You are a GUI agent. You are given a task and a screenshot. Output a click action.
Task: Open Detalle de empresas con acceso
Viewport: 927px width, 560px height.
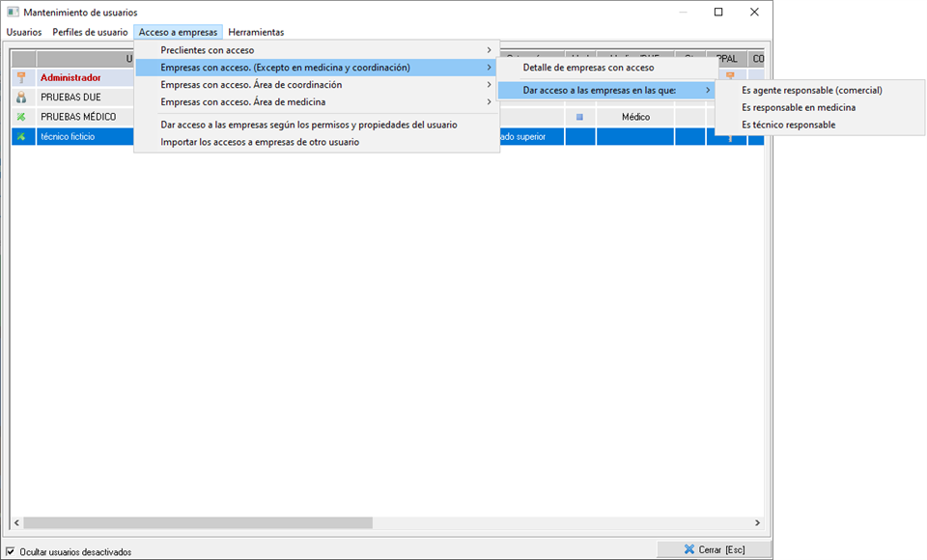pos(588,68)
